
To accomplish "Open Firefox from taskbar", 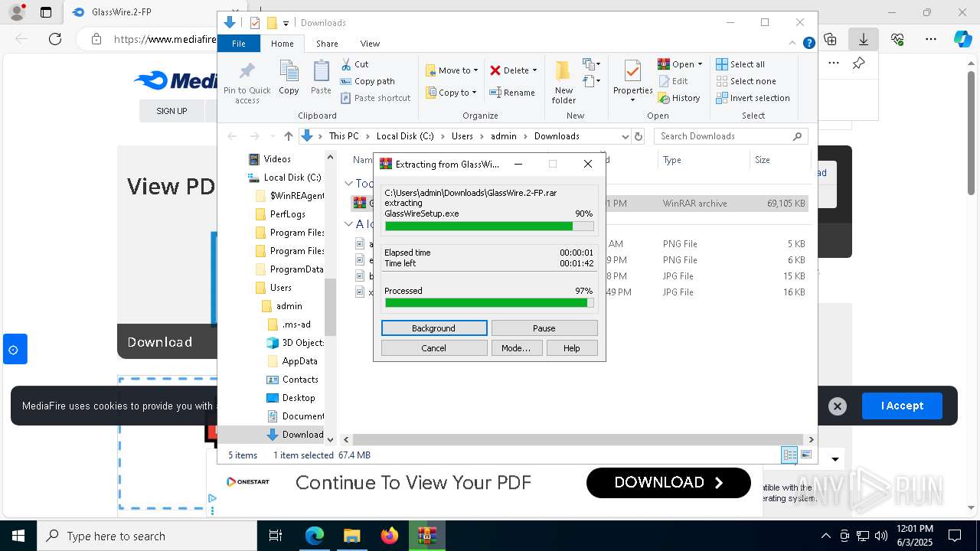I will [390, 536].
